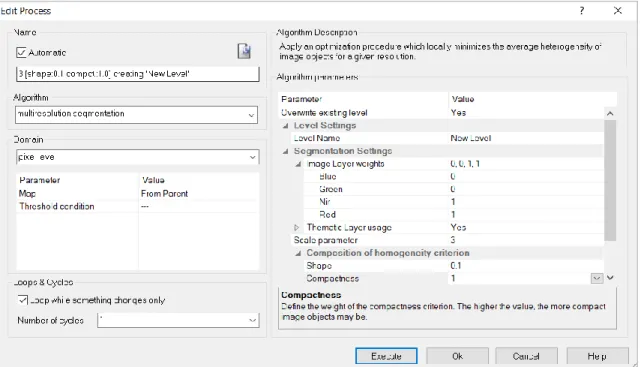
Task: Open the Algorithm dropdown
Action: pos(251,115)
